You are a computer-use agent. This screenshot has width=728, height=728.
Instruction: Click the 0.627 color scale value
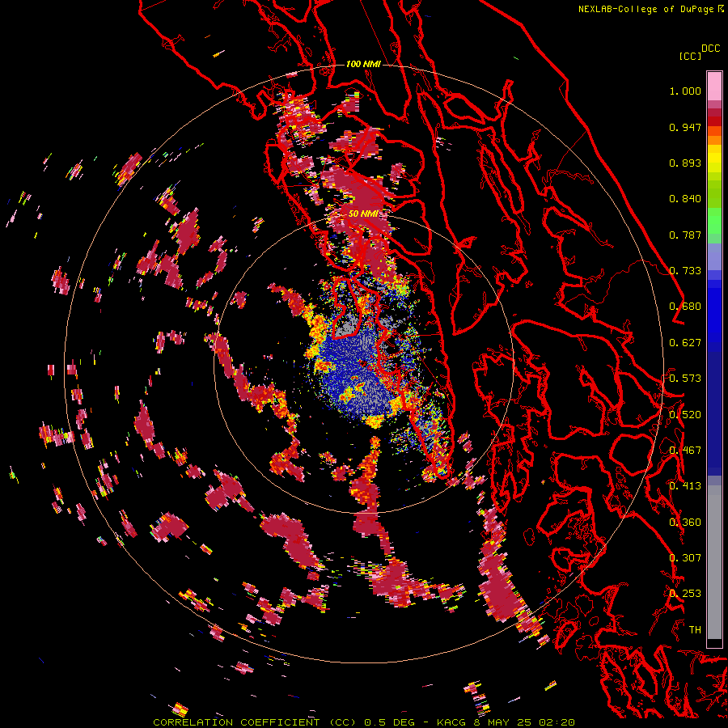[685, 343]
